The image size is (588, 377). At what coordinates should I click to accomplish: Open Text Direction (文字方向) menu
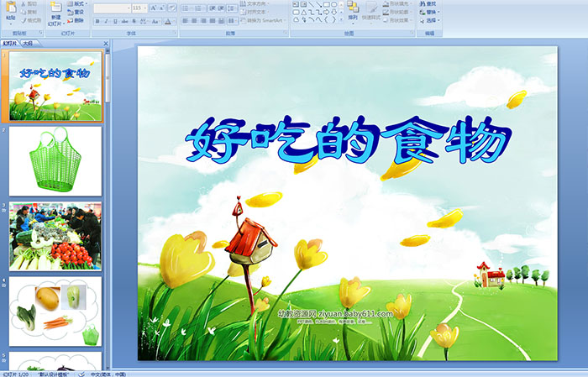tap(255, 3)
